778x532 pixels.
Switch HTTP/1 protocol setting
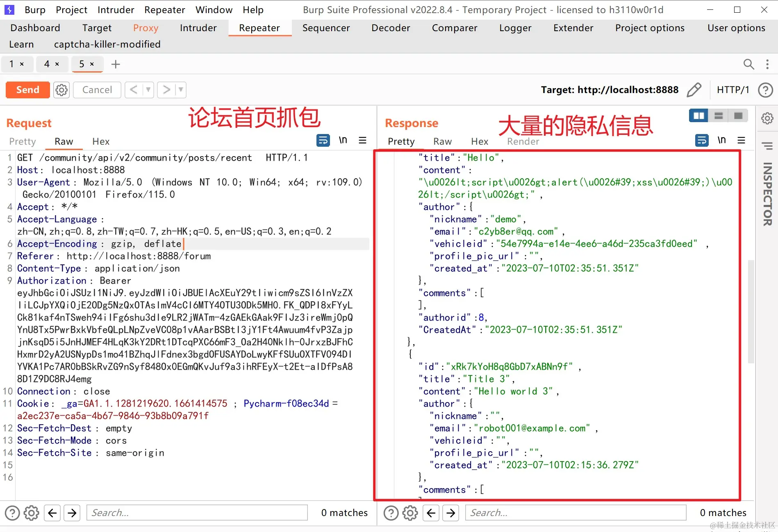click(x=733, y=90)
